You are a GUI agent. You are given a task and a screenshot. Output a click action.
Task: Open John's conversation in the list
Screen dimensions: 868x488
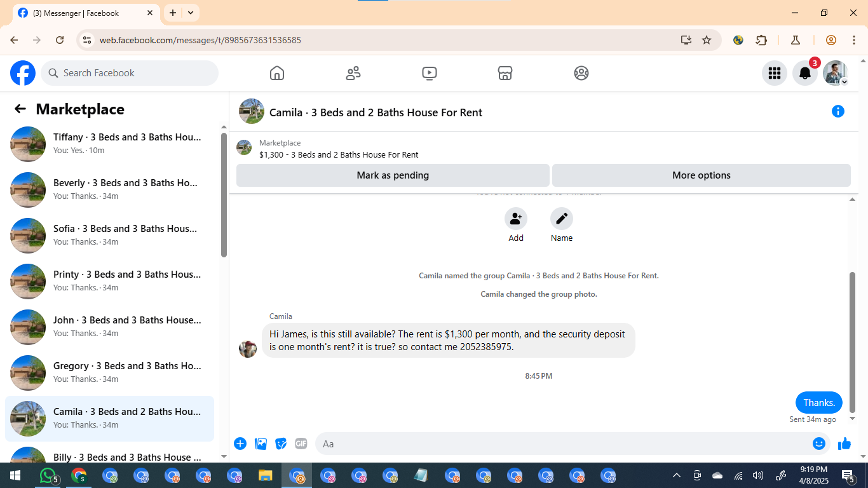click(109, 327)
